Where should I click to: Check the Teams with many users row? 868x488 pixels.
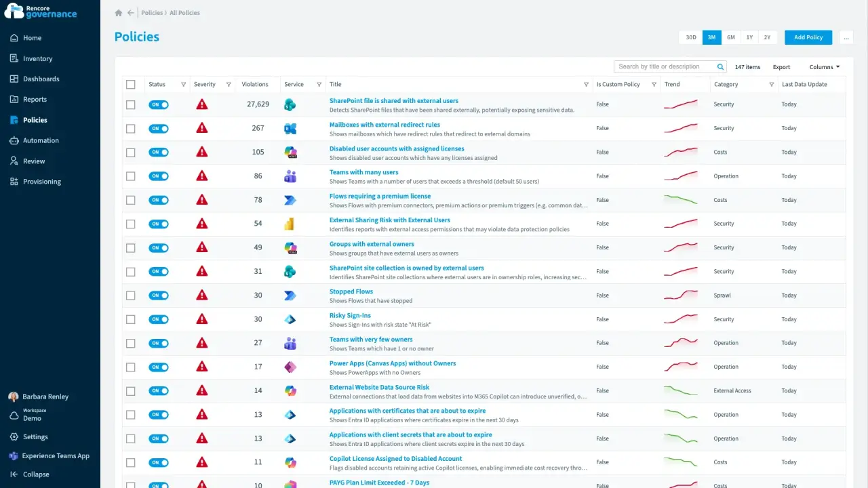click(131, 176)
